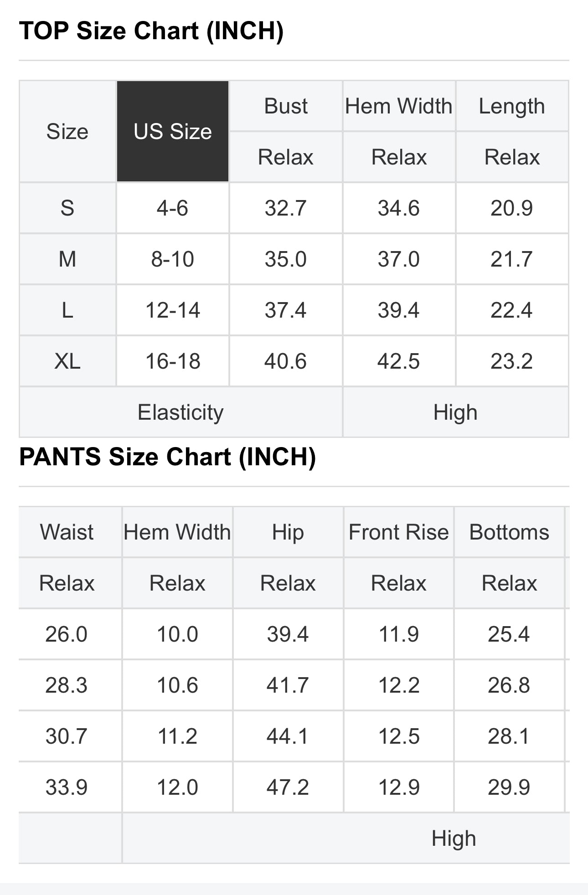Click the Bust column header

click(x=286, y=106)
